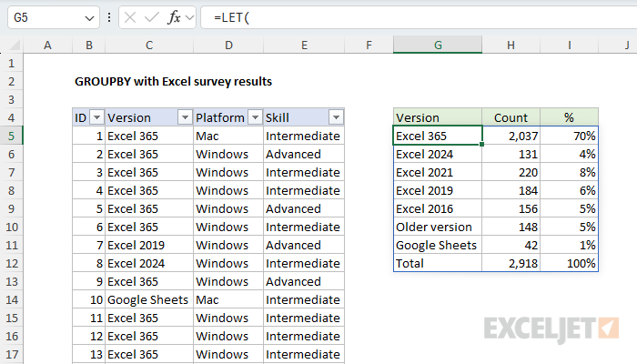Expand the fx function dropdown arrow

[189, 18]
